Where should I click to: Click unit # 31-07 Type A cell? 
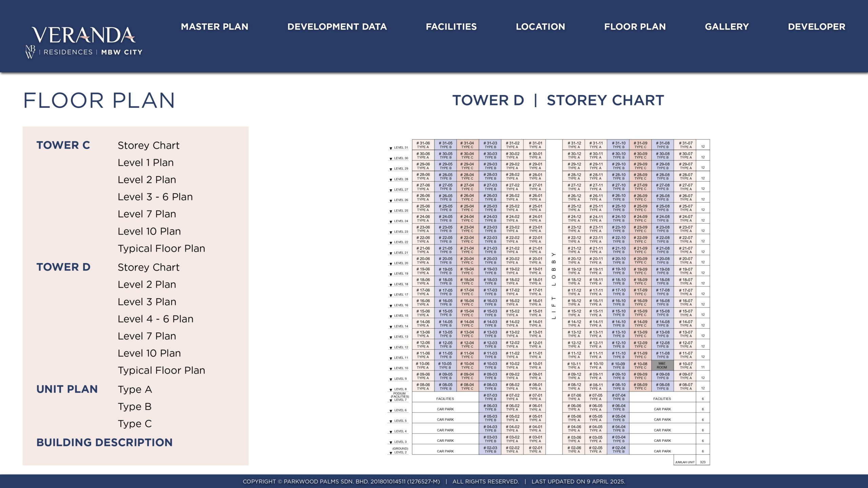tap(685, 145)
